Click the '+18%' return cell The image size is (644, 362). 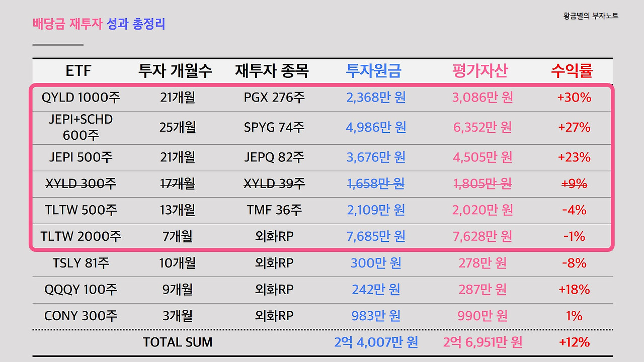coord(574,290)
